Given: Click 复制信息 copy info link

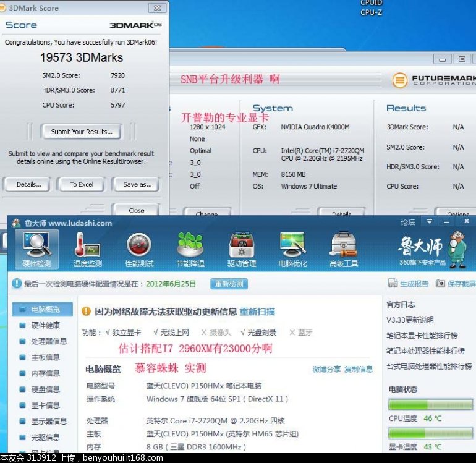Looking at the screenshot, I should click(x=359, y=369).
